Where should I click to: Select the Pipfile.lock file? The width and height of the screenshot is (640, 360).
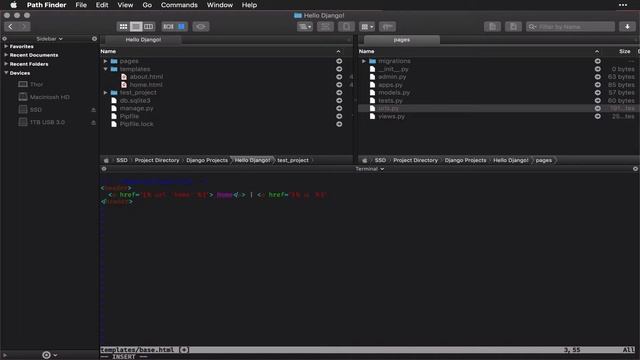click(x=136, y=124)
